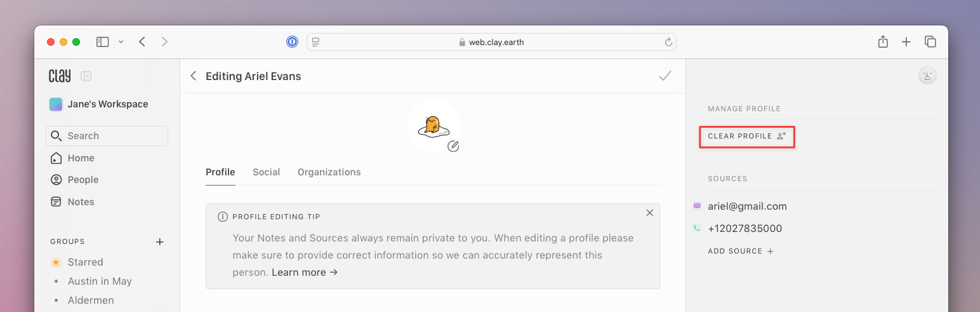Open Jane's Workspace switcher
Screen dimensions: 980x312
tap(99, 104)
